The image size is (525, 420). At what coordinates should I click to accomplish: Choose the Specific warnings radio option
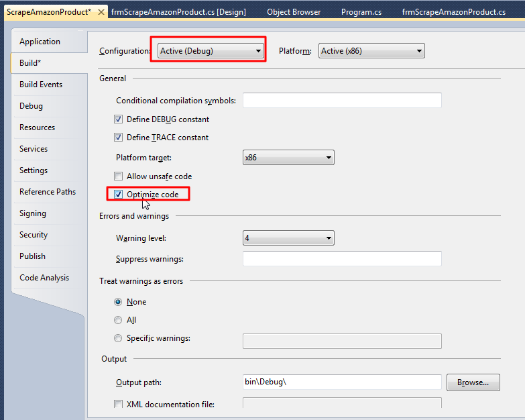coord(118,338)
